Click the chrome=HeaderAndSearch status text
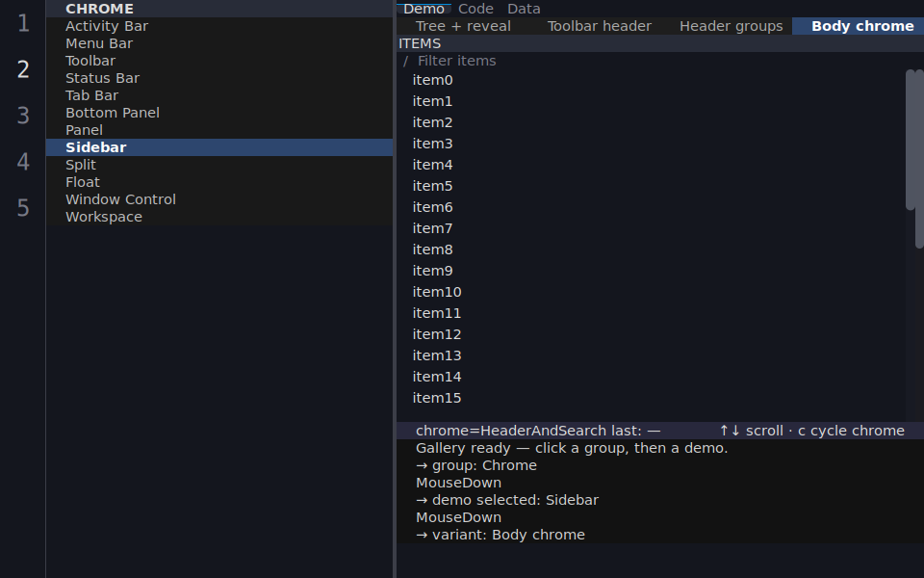The width and height of the screenshot is (924, 578). coord(538,432)
